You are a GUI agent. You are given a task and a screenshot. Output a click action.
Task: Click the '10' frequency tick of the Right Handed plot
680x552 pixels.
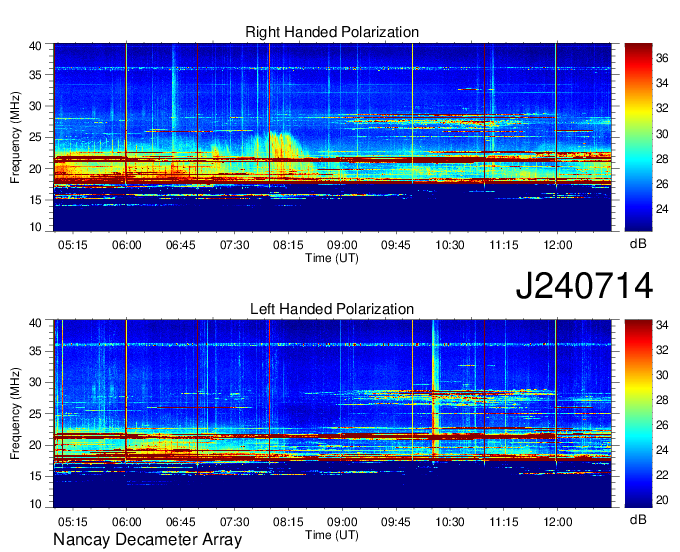[x=35, y=227]
